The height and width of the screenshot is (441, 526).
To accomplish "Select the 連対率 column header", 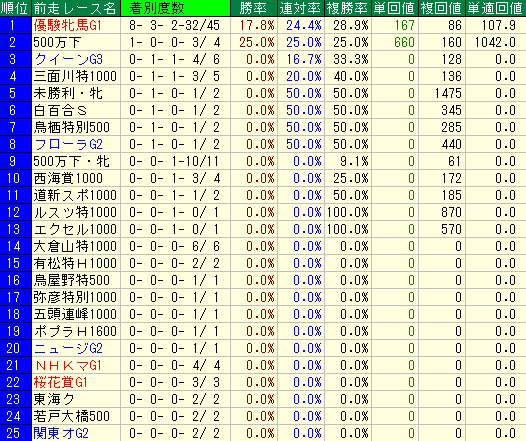I will pyautogui.click(x=301, y=8).
